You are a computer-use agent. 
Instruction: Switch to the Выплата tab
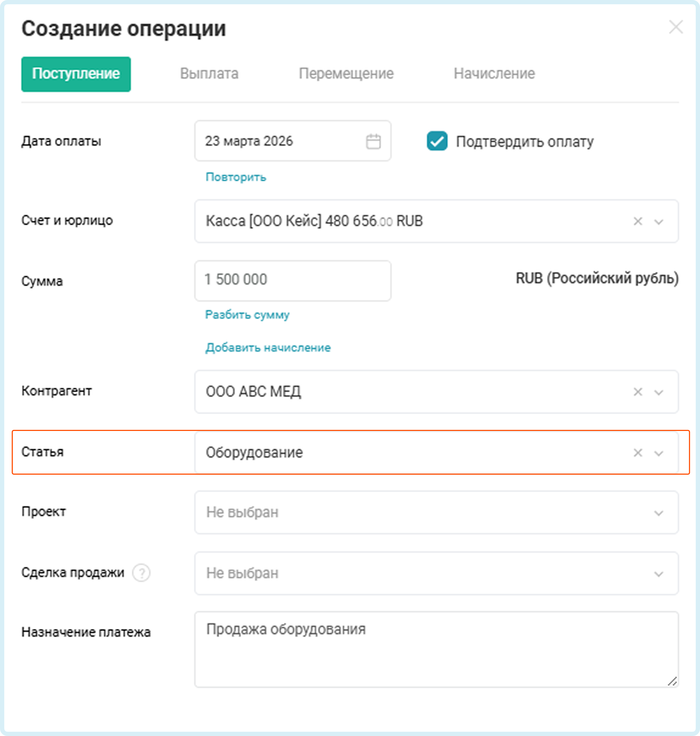tap(209, 74)
